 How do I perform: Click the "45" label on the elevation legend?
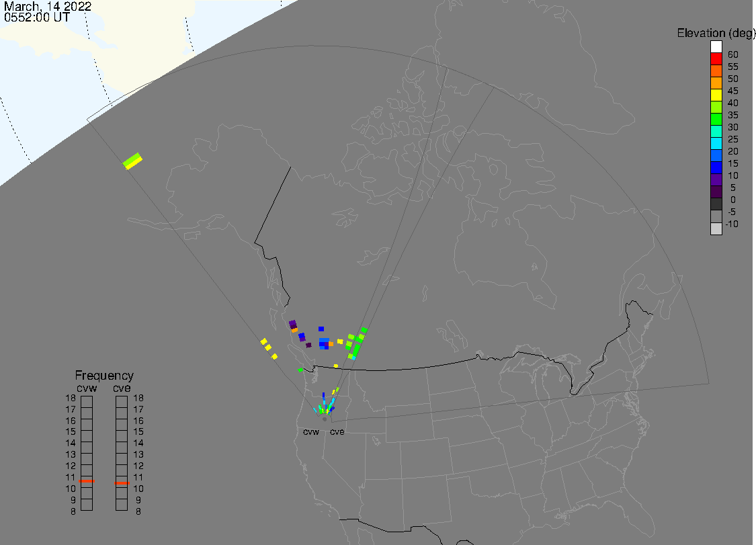[733, 91]
